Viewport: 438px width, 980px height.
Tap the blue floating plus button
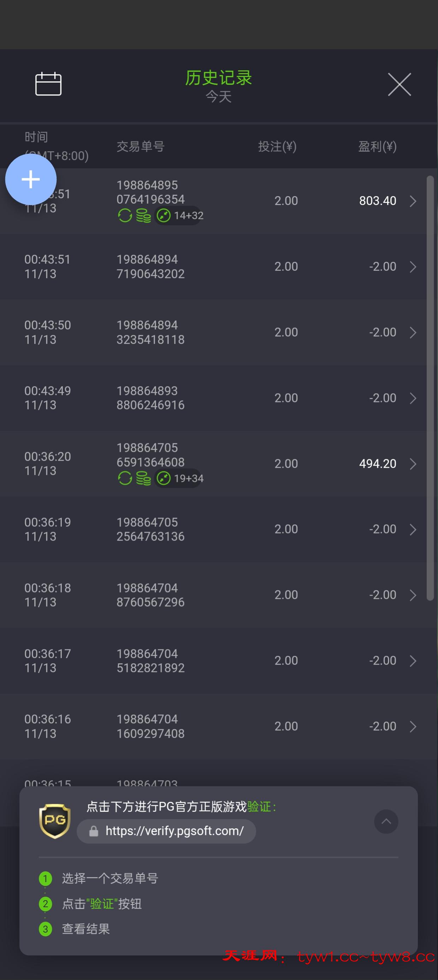pos(31,179)
